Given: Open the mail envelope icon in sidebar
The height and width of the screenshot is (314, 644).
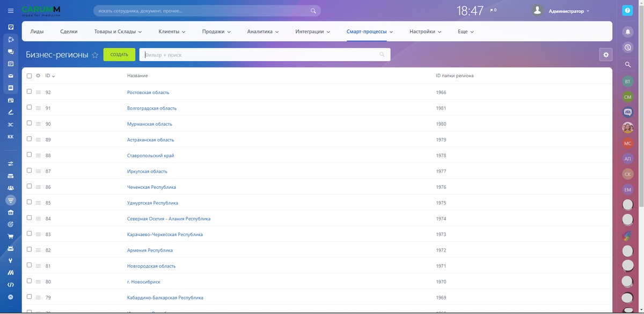Looking at the screenshot, I should point(11,76).
